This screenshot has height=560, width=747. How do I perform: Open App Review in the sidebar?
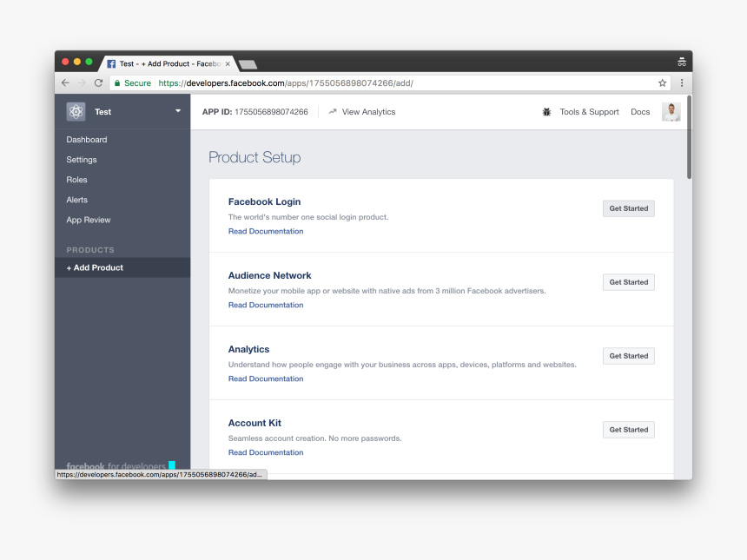[x=88, y=220]
